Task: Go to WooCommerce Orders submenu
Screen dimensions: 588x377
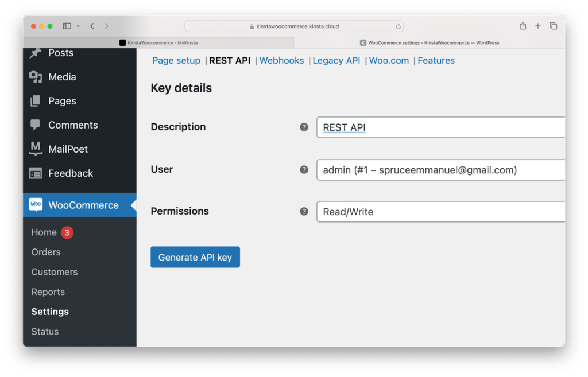Action: tap(46, 252)
